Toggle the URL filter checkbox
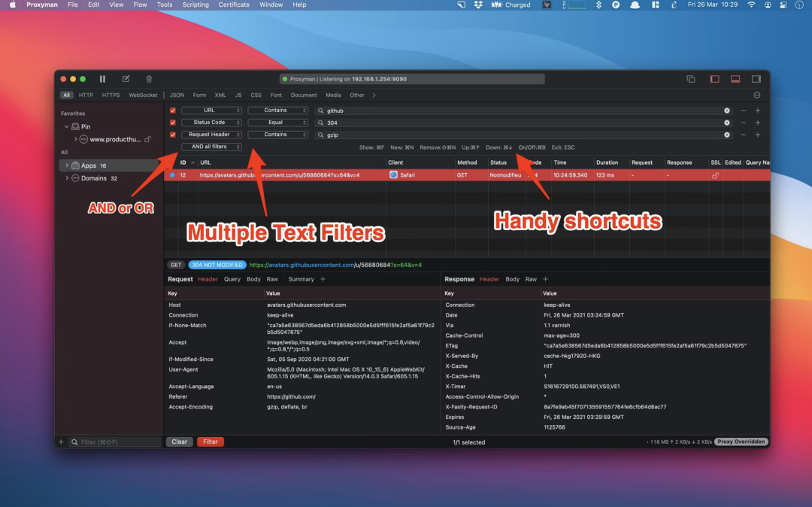Viewport: 812px width, 507px height. 173,111
